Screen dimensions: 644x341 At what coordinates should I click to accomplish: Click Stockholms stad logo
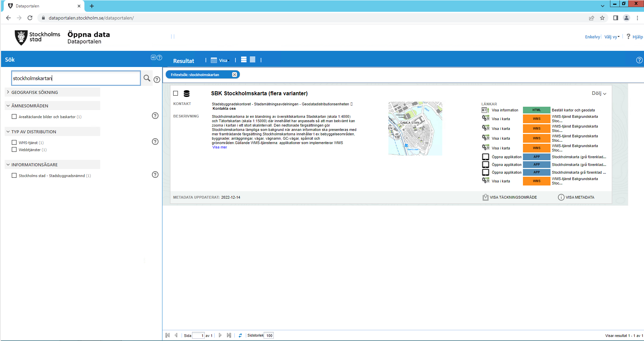tap(37, 37)
